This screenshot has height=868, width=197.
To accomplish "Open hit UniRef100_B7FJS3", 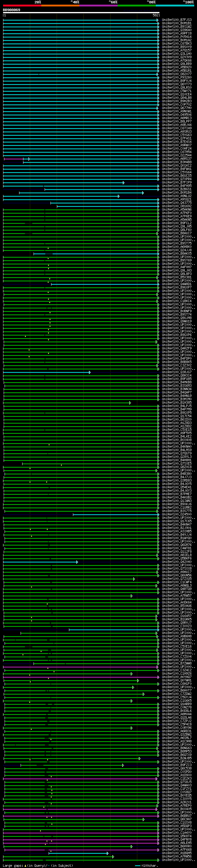I will point(177,20).
